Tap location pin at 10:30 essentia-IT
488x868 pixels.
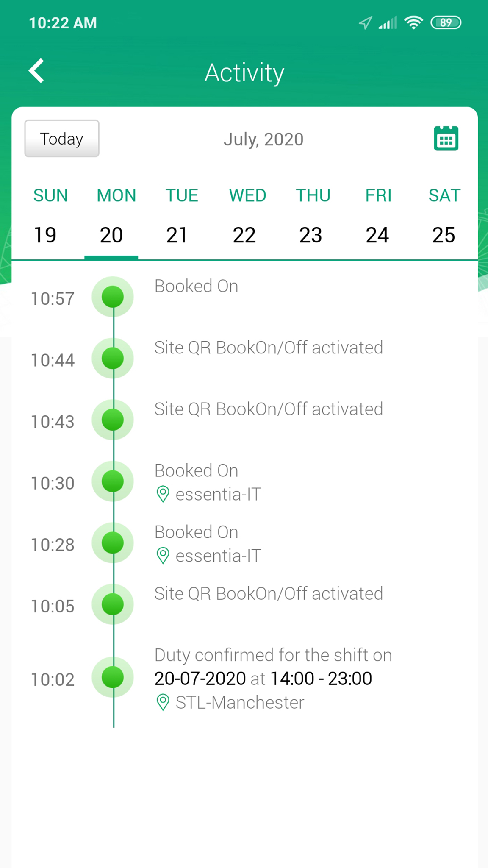163,494
